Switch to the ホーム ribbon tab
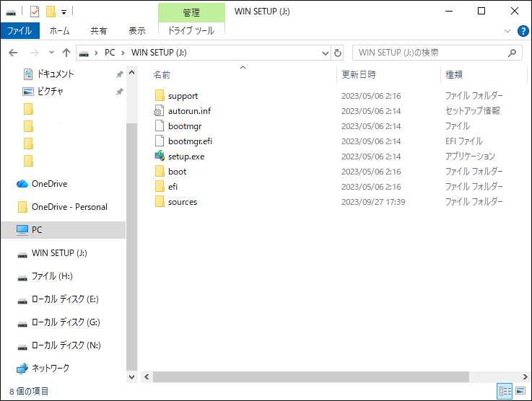Image resolution: width=532 pixels, height=401 pixels. (60, 31)
